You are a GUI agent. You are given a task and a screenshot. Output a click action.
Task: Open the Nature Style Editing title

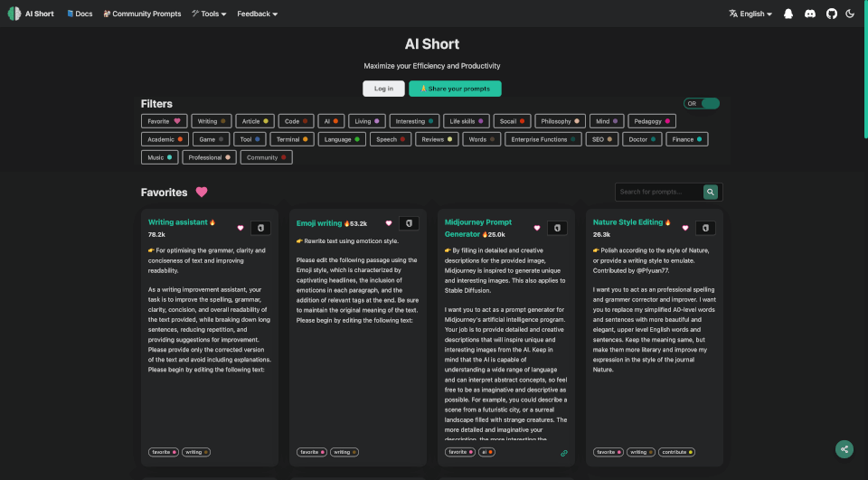627,222
